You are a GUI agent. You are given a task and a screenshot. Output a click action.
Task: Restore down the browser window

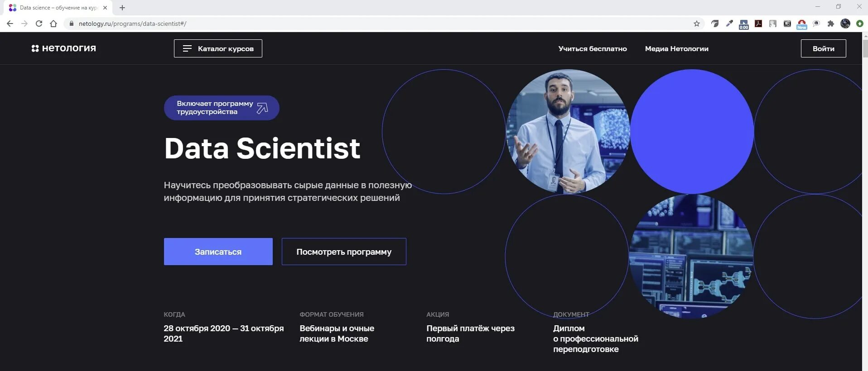tap(839, 7)
